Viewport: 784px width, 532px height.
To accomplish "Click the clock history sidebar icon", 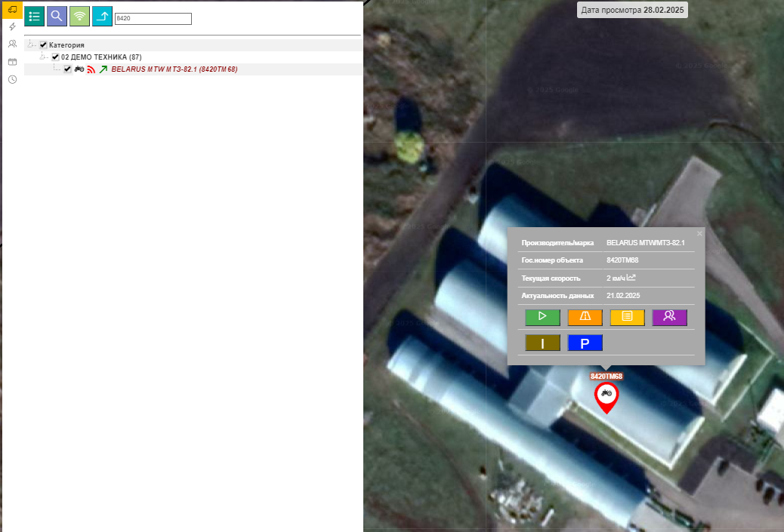I will [12, 79].
